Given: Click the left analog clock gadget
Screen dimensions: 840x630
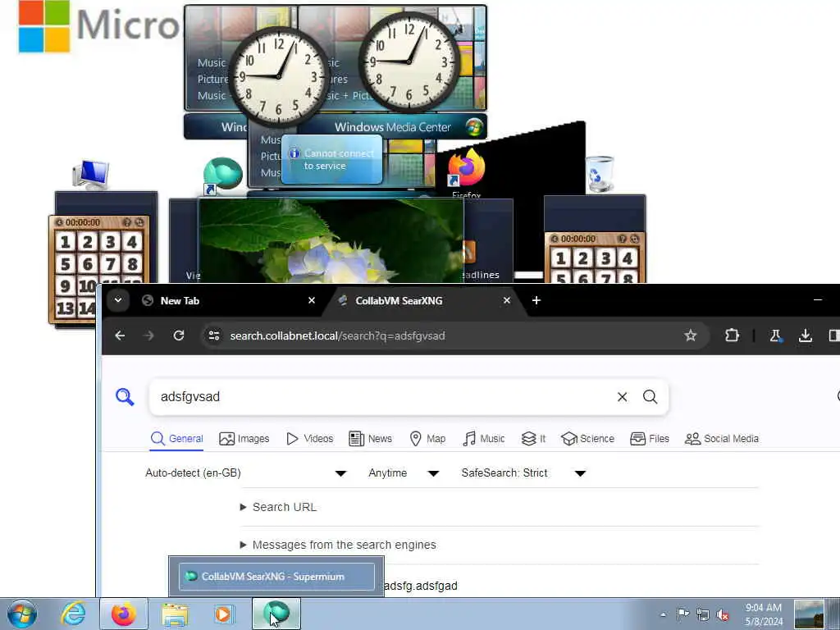Looking at the screenshot, I should tap(279, 76).
